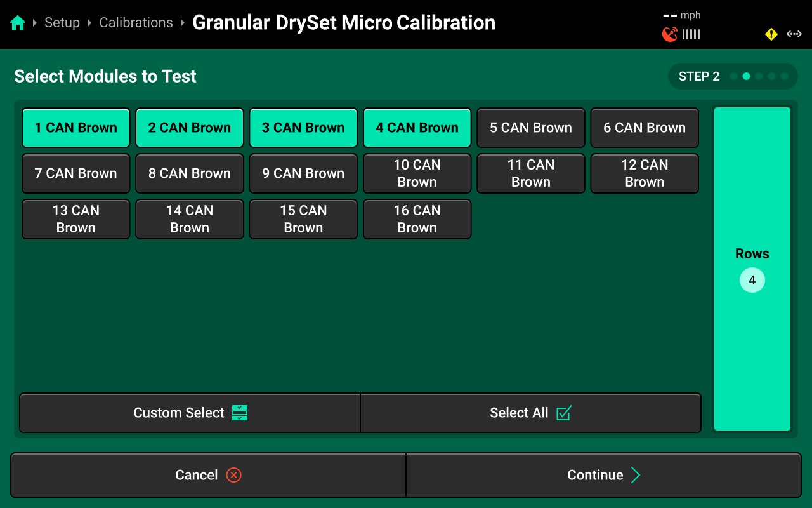
Task: Select module 6 CAN Brown
Action: pyautogui.click(x=645, y=128)
